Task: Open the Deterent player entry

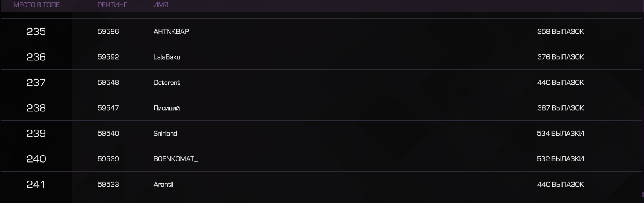Action: [x=167, y=82]
